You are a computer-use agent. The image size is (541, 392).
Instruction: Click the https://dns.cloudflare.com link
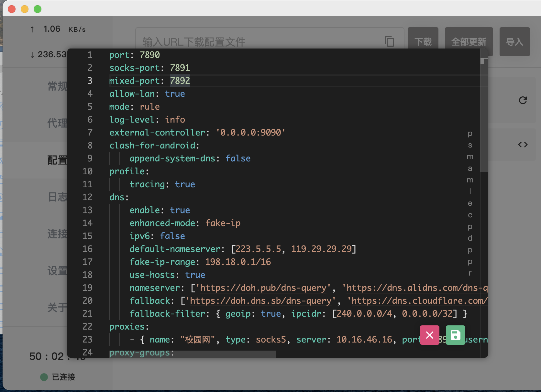(420, 300)
